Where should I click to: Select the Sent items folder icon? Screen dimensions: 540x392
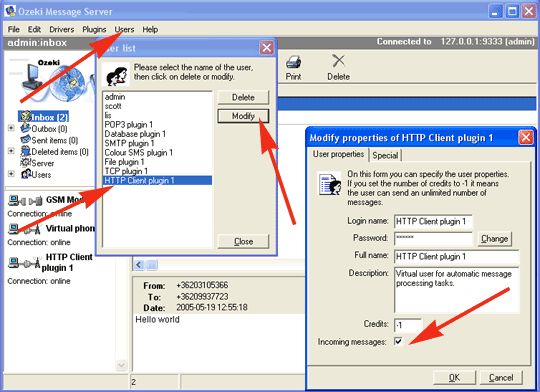click(25, 140)
